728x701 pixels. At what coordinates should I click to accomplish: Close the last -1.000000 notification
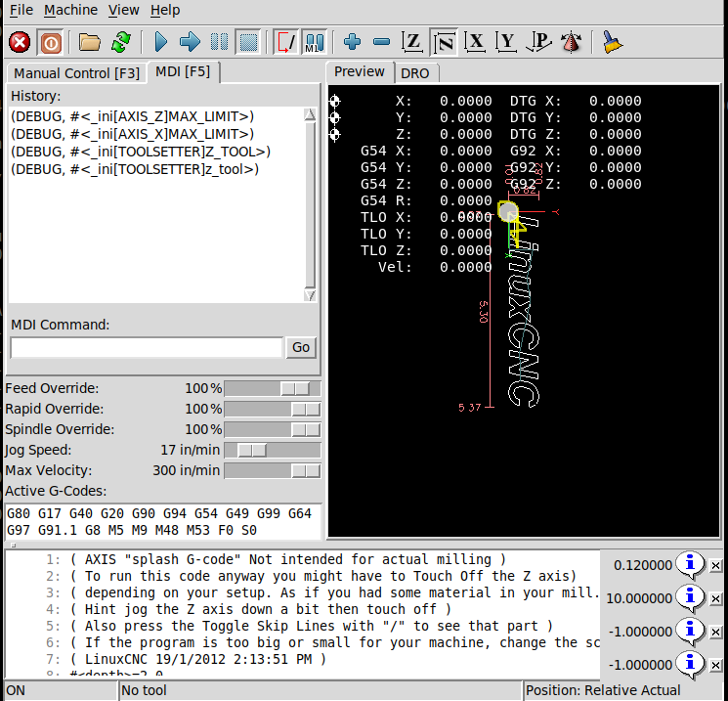[715, 666]
